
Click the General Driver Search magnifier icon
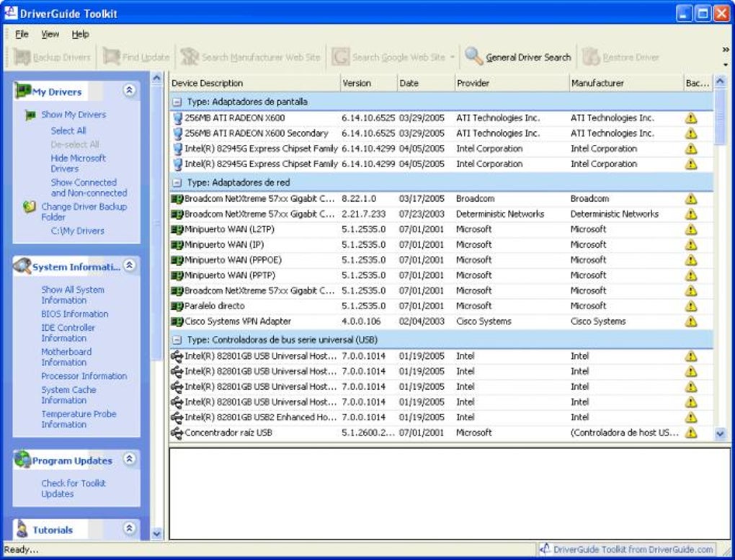(x=473, y=57)
